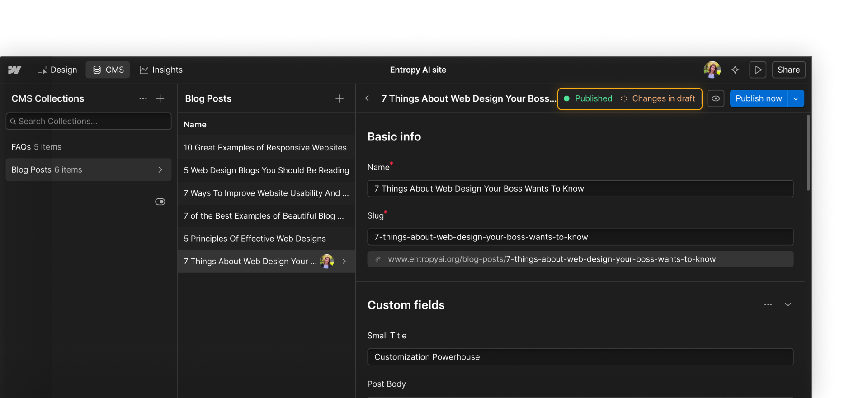Image resolution: width=868 pixels, height=398 pixels.
Task: Click chevron on 7 Things About Web Design row
Action: tap(344, 261)
